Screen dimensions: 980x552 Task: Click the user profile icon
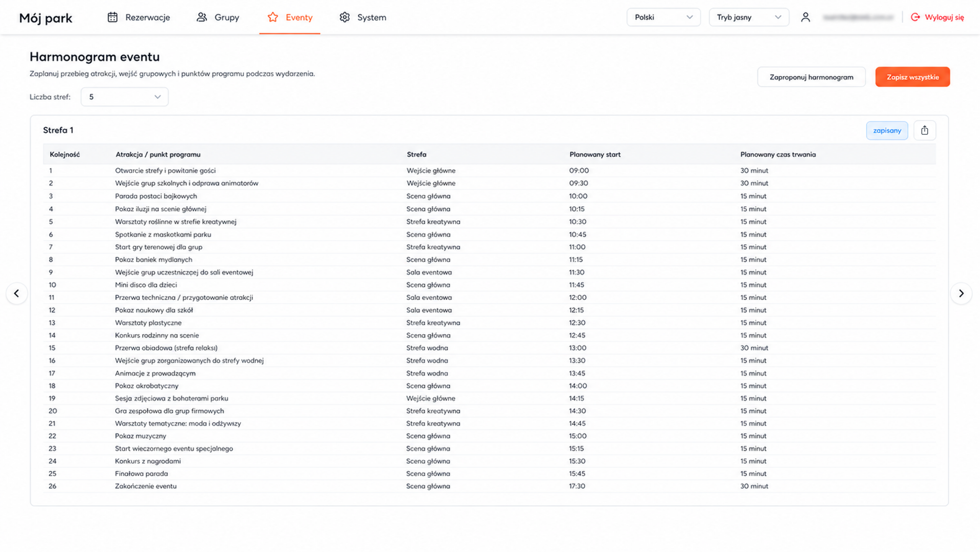pyautogui.click(x=805, y=17)
